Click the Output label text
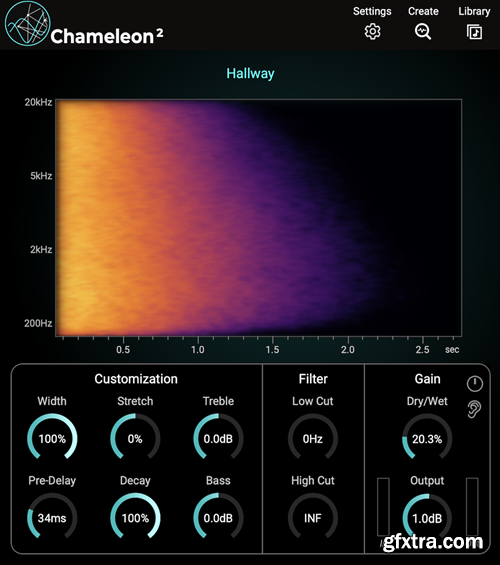This screenshot has width=500, height=565. pyautogui.click(x=427, y=481)
